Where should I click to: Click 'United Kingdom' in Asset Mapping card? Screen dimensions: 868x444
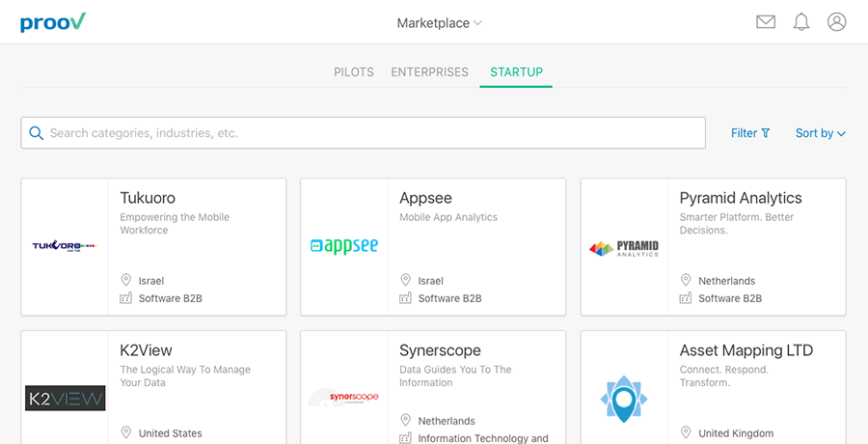click(x=736, y=433)
